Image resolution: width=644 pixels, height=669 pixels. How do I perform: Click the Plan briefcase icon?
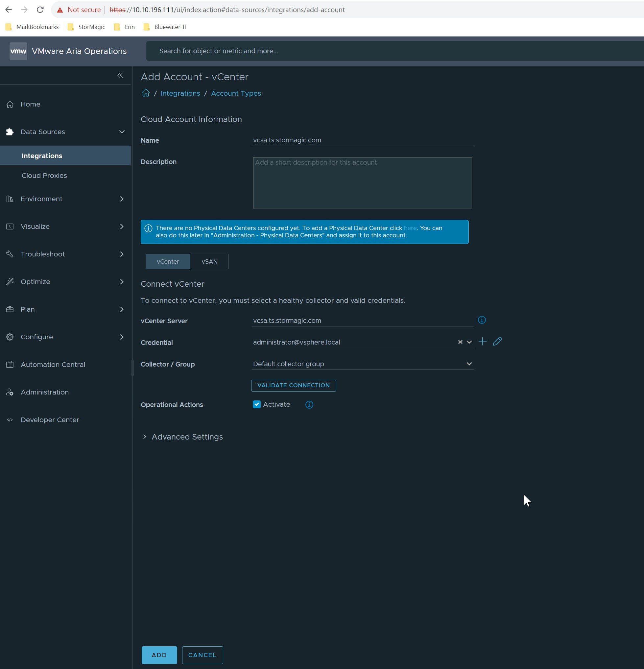coord(10,309)
